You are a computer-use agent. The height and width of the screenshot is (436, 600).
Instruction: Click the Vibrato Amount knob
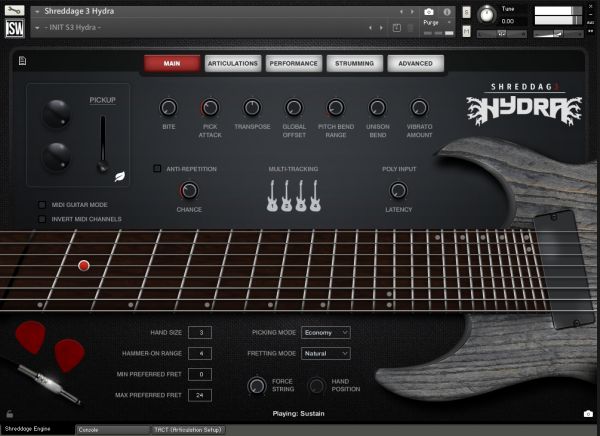419,108
